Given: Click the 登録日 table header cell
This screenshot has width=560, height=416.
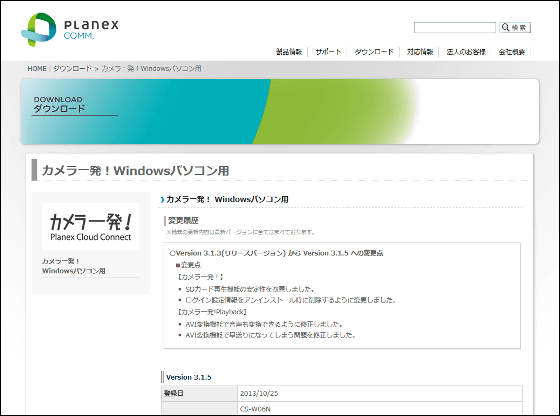Looking at the screenshot, I should click(x=199, y=394).
